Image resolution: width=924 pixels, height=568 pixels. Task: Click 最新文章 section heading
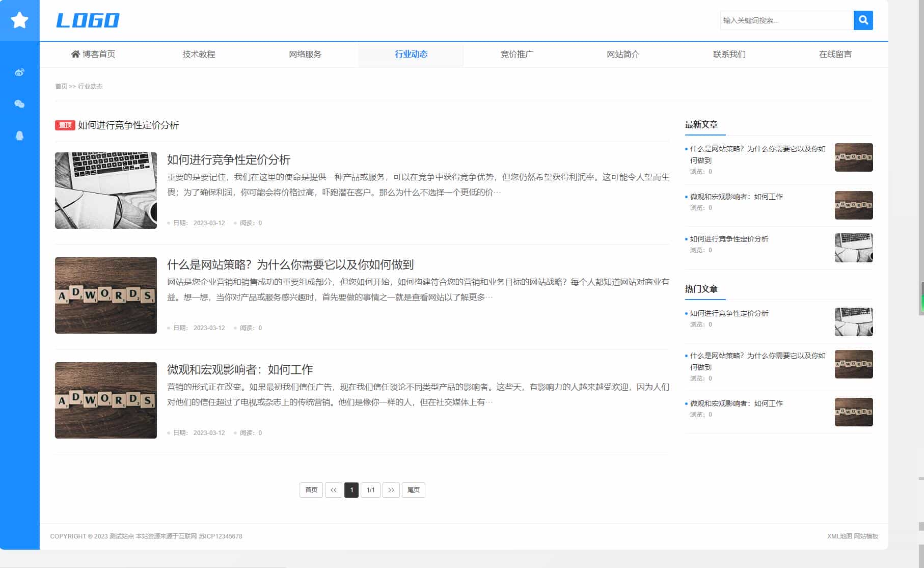click(701, 124)
